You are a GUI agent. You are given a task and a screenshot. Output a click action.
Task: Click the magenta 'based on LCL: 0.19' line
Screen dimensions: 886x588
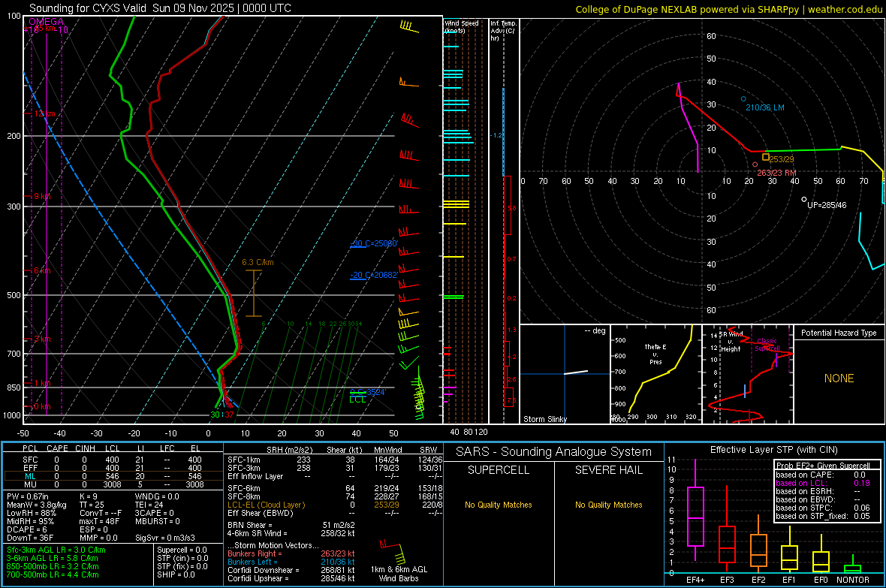click(823, 484)
